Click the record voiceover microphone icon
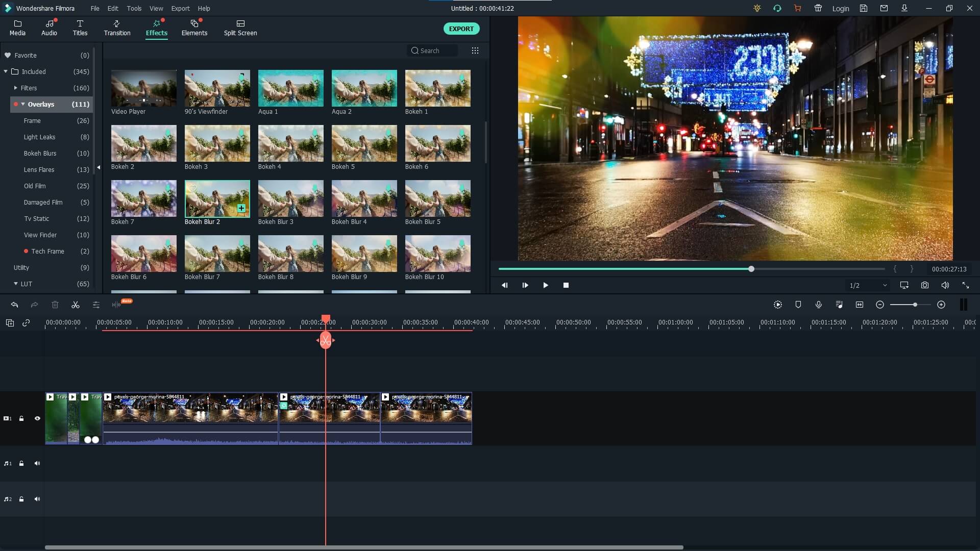The width and height of the screenshot is (980, 551). [x=818, y=305]
